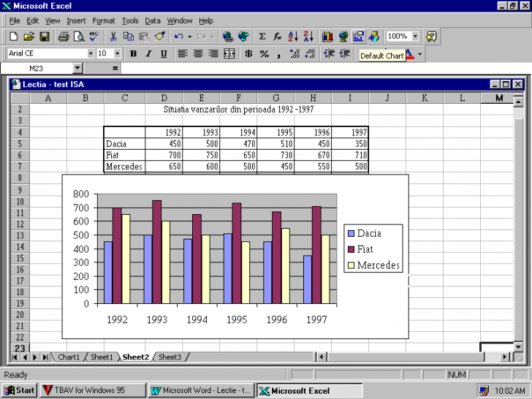The height and width of the screenshot is (399, 532).
Task: Expand the font color palette arrow
Action: tap(420, 53)
